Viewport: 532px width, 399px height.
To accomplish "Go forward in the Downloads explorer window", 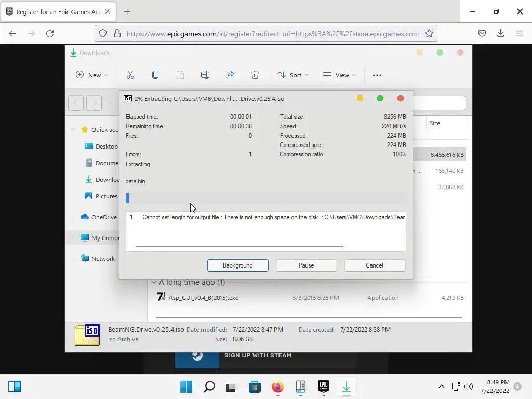I will point(94,102).
